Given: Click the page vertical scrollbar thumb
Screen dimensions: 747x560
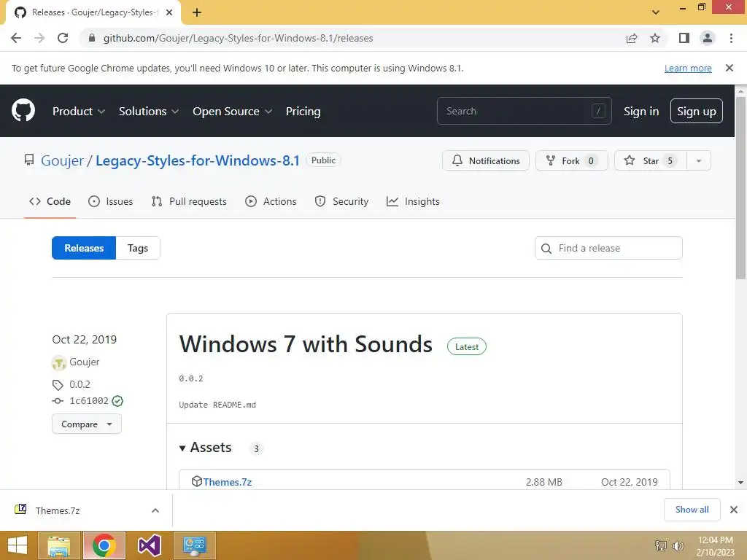Looking at the screenshot, I should 740,187.
